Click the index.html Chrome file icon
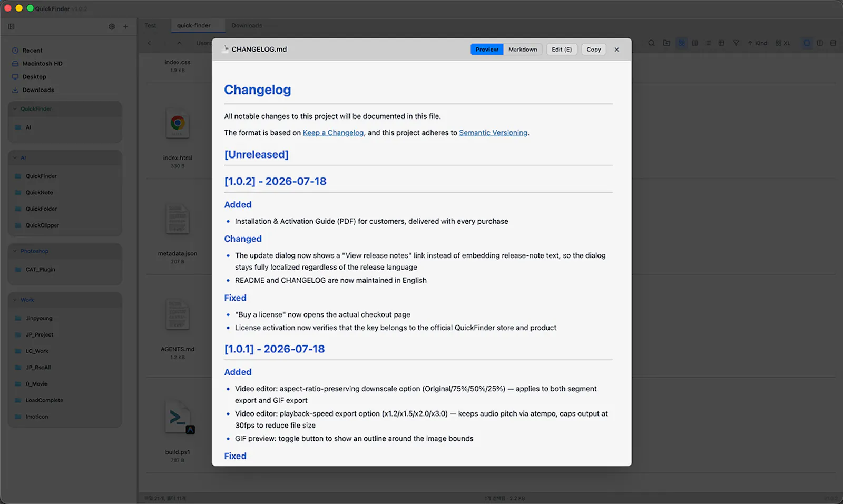 178,124
